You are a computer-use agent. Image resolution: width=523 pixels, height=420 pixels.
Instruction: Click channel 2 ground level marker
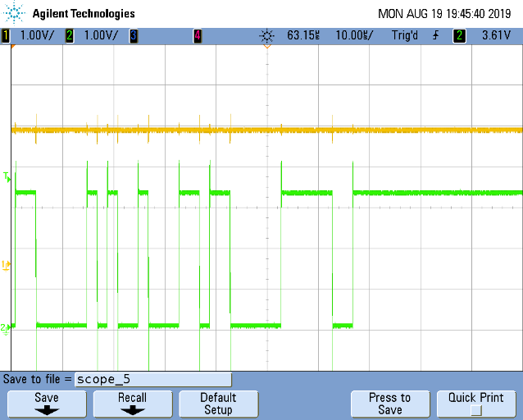pos(6,328)
